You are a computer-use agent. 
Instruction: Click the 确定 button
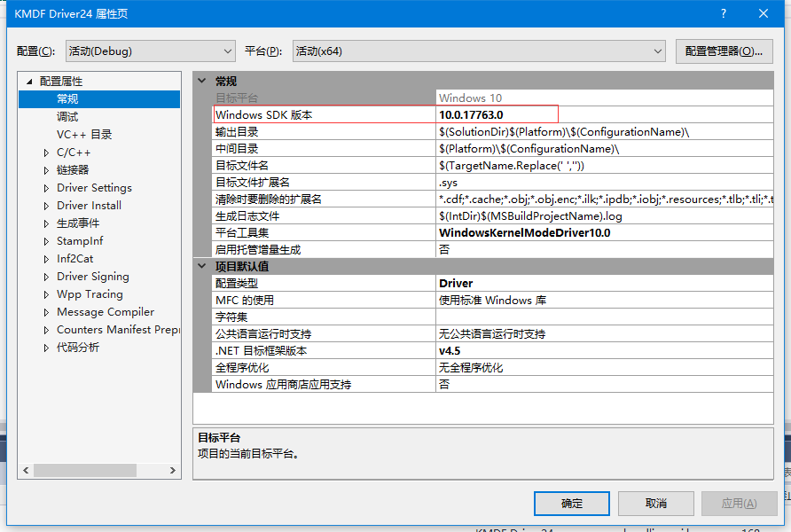coord(571,503)
